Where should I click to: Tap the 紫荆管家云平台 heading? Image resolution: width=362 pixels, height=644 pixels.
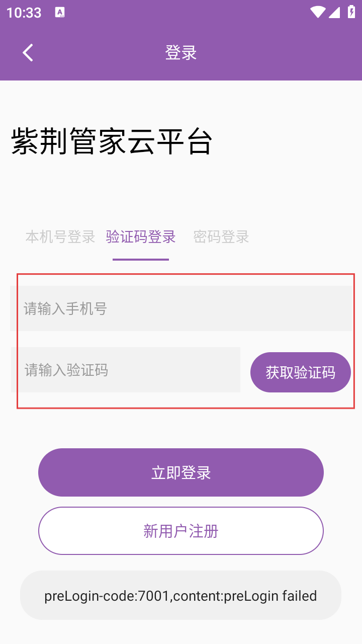click(x=112, y=141)
